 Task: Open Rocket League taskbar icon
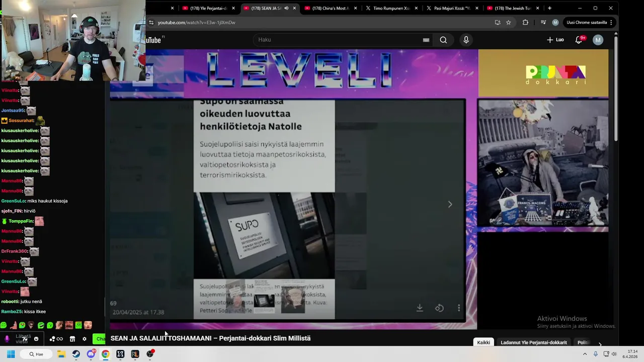[135, 354]
